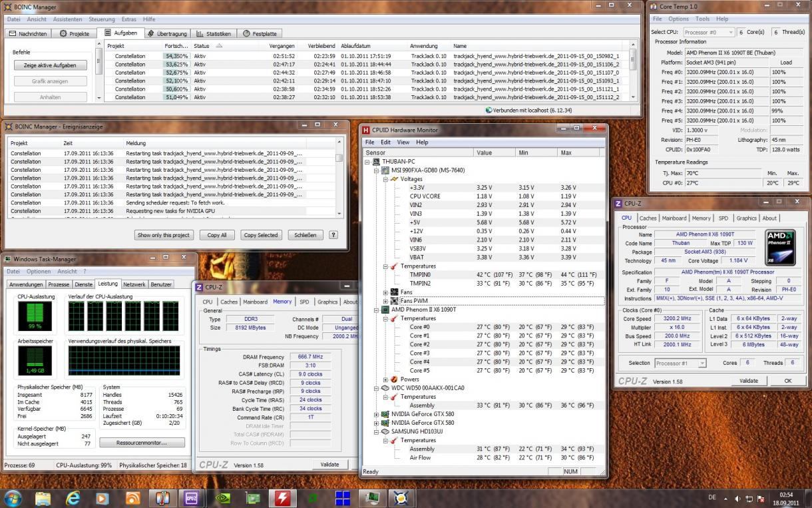Image resolution: width=812 pixels, height=508 pixels.
Task: Click the network tray icon
Action: coord(749,499)
